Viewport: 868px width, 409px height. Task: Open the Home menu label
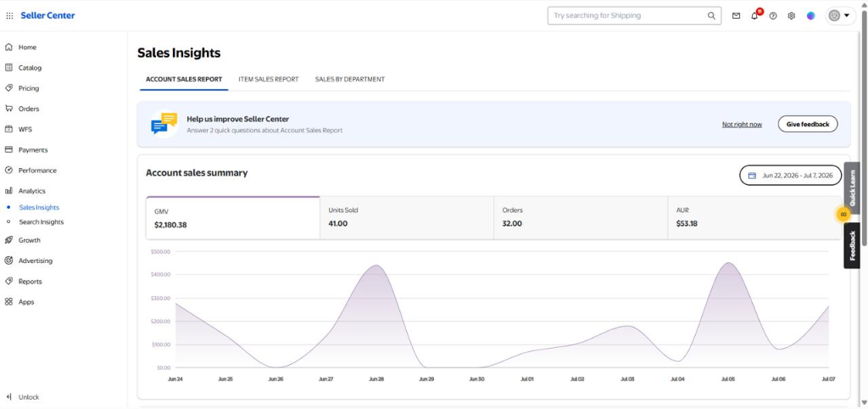click(x=28, y=48)
